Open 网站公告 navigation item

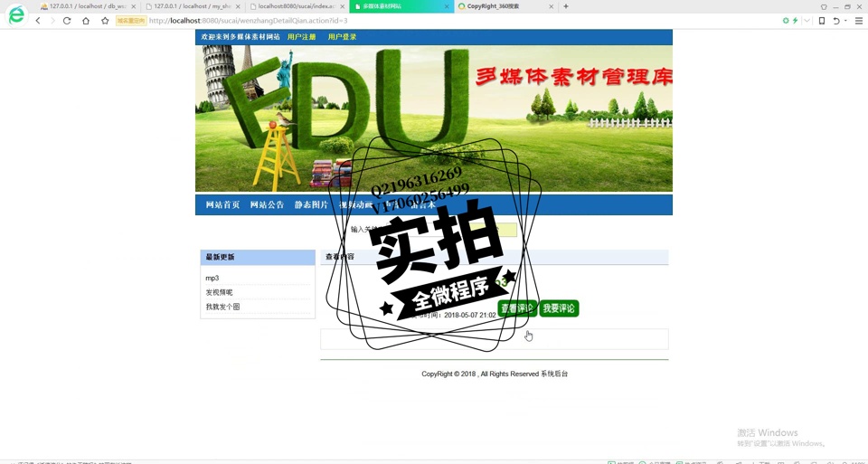267,205
